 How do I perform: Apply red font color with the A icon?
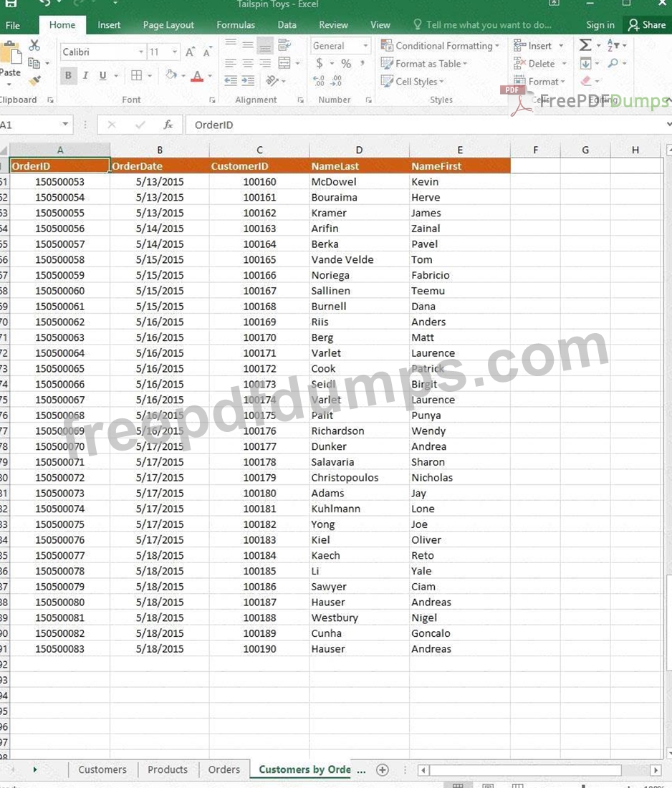click(197, 76)
